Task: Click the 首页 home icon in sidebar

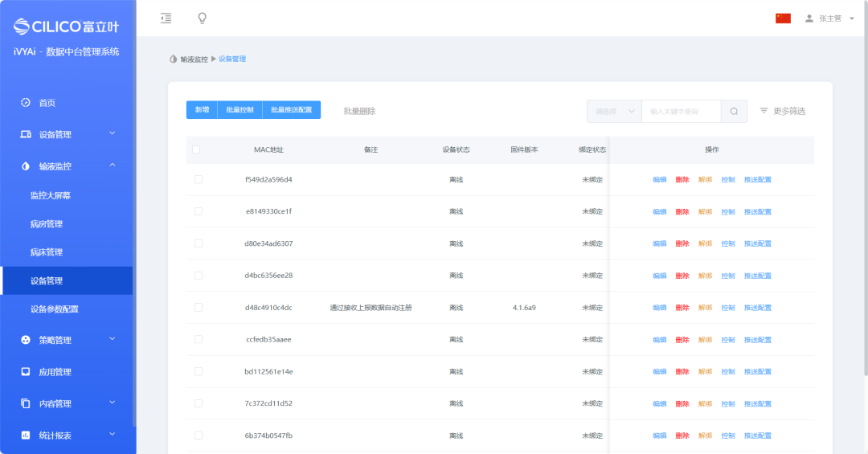Action: pos(26,103)
